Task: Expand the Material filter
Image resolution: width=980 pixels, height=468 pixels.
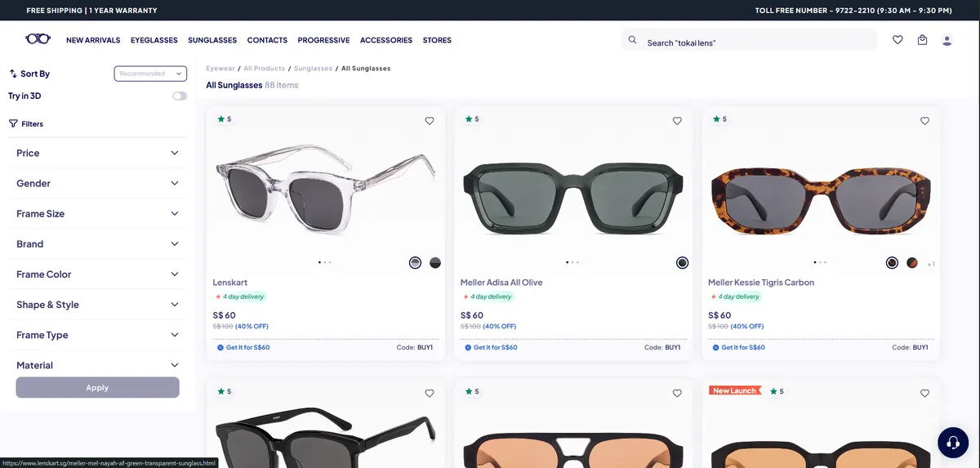Action: click(x=98, y=365)
